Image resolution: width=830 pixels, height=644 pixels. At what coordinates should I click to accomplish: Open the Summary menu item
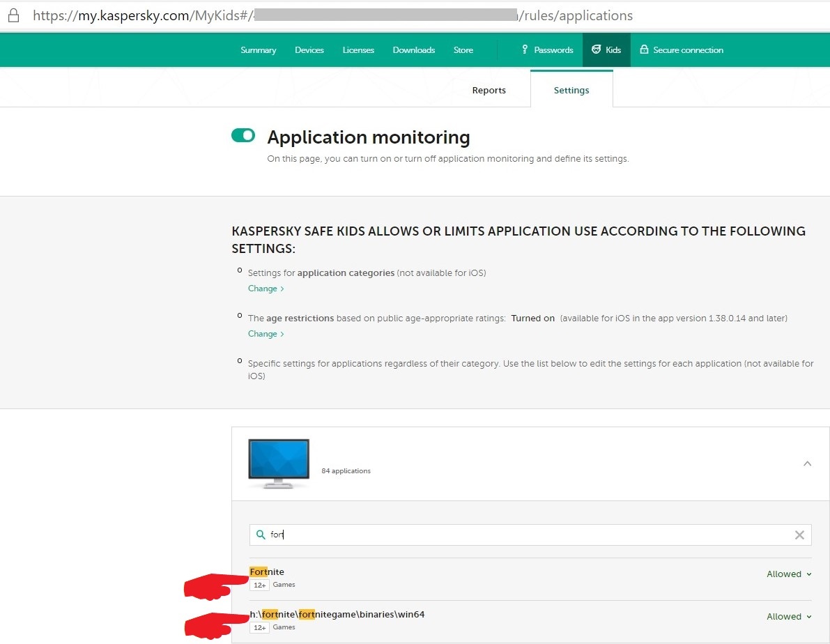click(x=259, y=49)
